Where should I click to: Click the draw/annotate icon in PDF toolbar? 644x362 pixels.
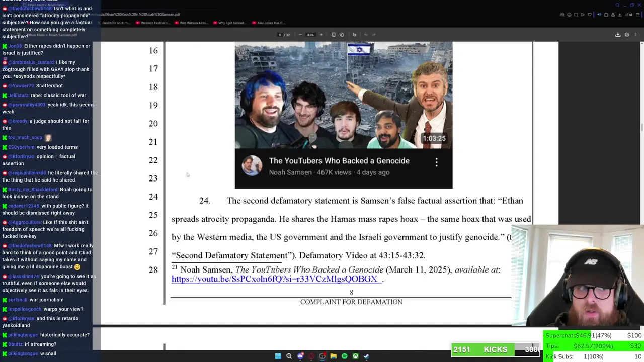(x=354, y=35)
